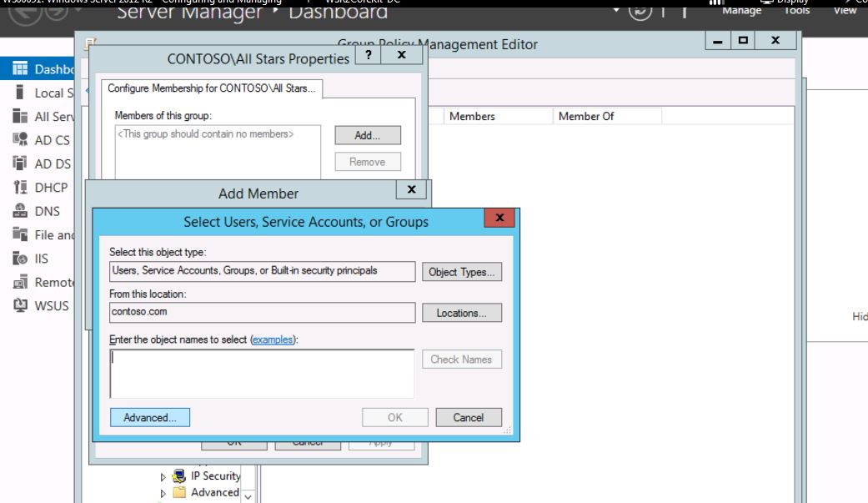The width and height of the screenshot is (868, 503).
Task: Open the View menu in Server Manager
Action: [x=845, y=10]
